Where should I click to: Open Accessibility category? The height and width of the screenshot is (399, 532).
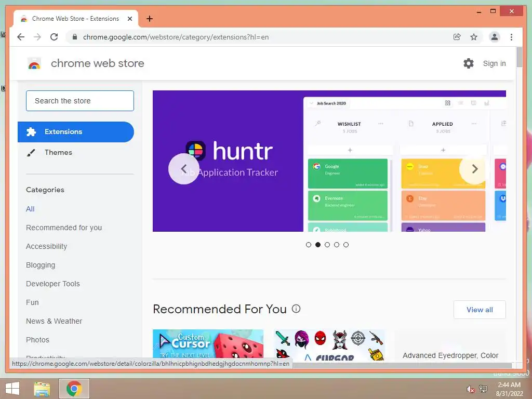[46, 246]
